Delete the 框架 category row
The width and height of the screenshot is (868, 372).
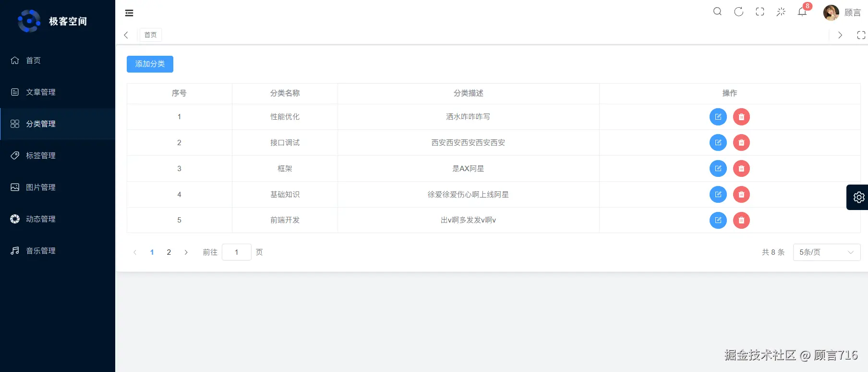tap(741, 169)
